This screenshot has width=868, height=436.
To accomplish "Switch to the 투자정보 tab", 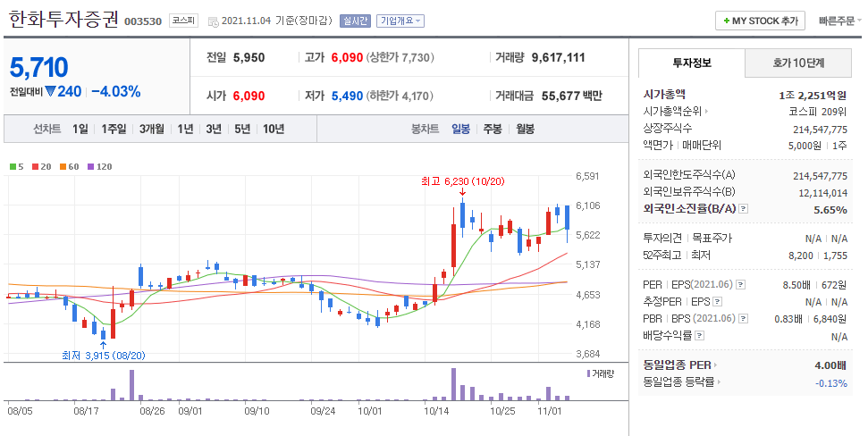I will click(x=692, y=63).
